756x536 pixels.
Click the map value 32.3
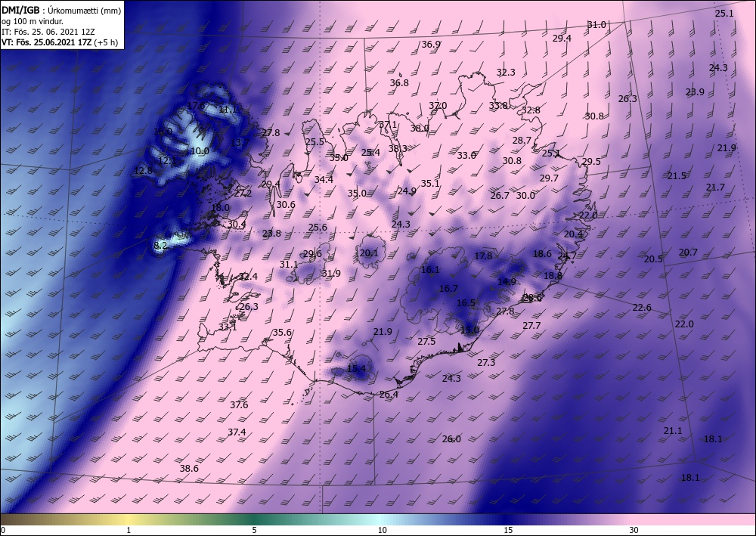tap(506, 73)
